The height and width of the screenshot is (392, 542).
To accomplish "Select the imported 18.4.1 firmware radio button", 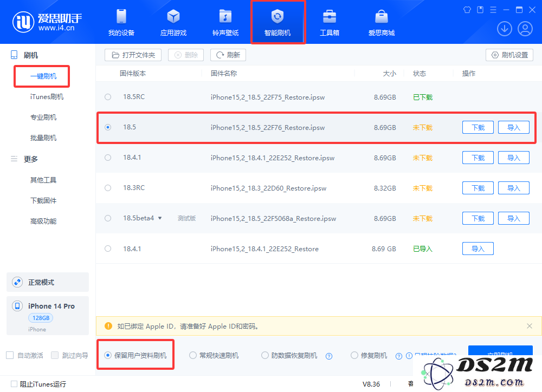I will 108,249.
